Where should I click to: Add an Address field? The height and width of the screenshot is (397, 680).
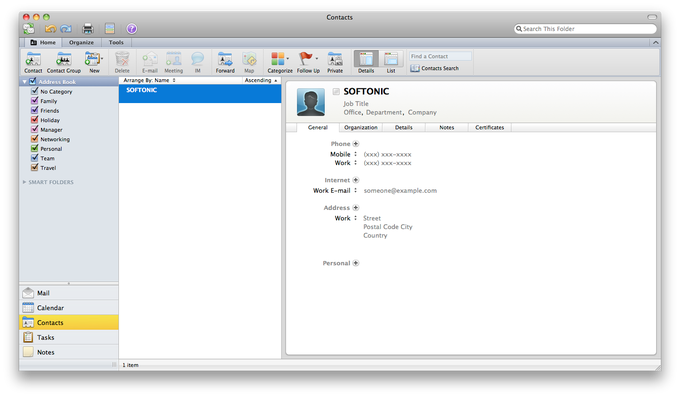coord(356,208)
